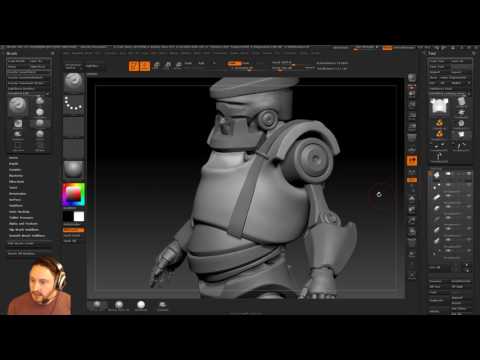Click the Projection Master button
This screenshot has width=480, height=360.
pyautogui.click(x=73, y=66)
